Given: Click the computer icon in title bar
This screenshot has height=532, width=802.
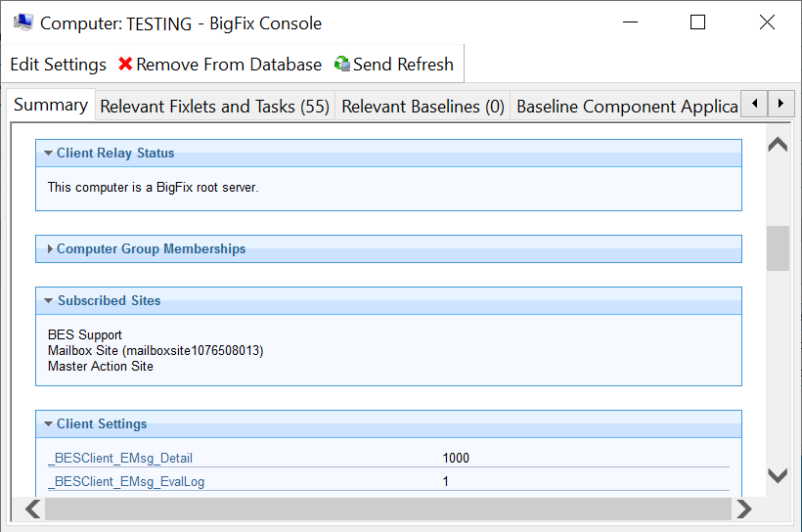Looking at the screenshot, I should point(22,22).
